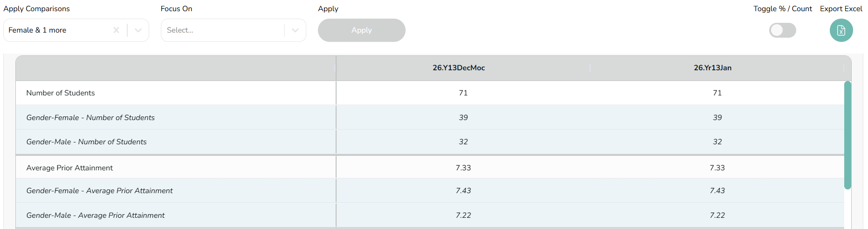The image size is (868, 229).
Task: Click the 71 count under 26.Y13DecMoc
Action: pos(463,93)
